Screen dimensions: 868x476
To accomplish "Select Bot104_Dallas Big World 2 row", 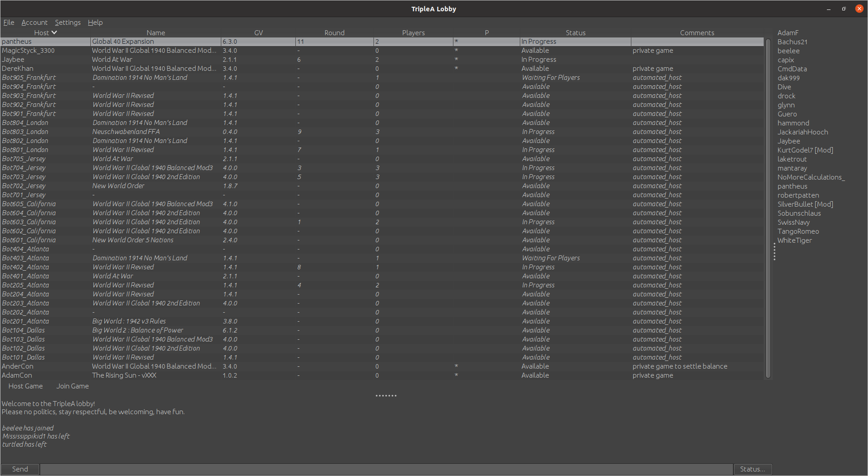I will [382, 330].
